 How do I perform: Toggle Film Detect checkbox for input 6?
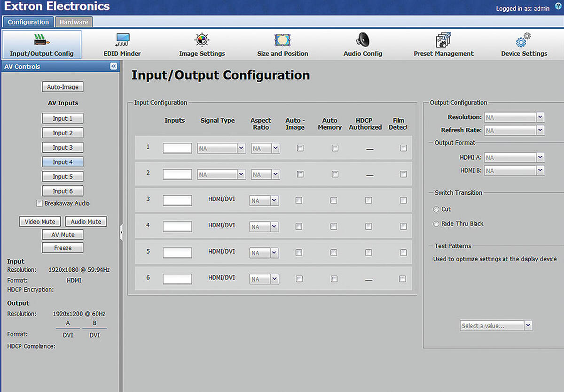point(402,279)
